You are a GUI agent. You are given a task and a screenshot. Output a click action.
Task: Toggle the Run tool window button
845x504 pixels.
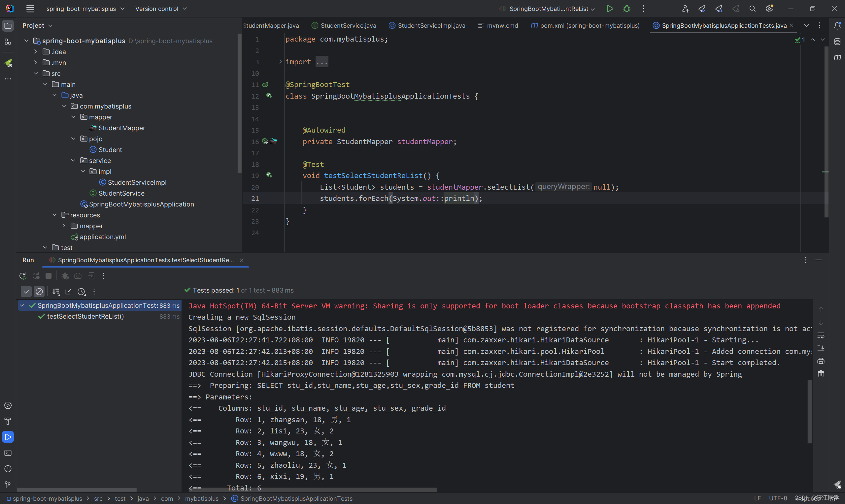(x=8, y=437)
